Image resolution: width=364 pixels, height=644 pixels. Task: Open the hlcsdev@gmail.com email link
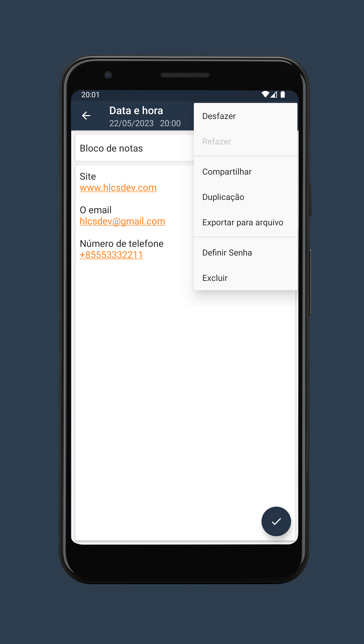[122, 222]
